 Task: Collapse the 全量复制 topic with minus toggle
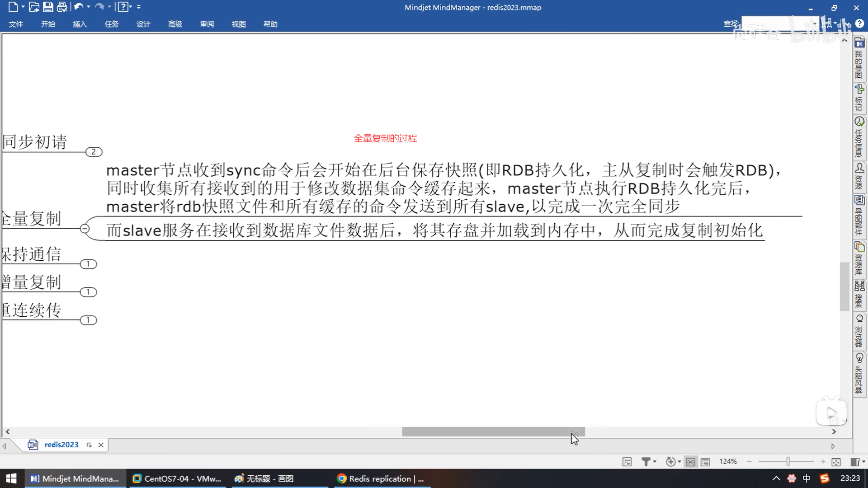pyautogui.click(x=85, y=229)
